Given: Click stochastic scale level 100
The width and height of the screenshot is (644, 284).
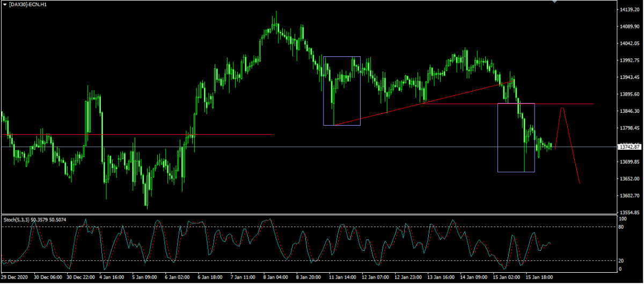Looking at the screenshot, I should [623, 219].
